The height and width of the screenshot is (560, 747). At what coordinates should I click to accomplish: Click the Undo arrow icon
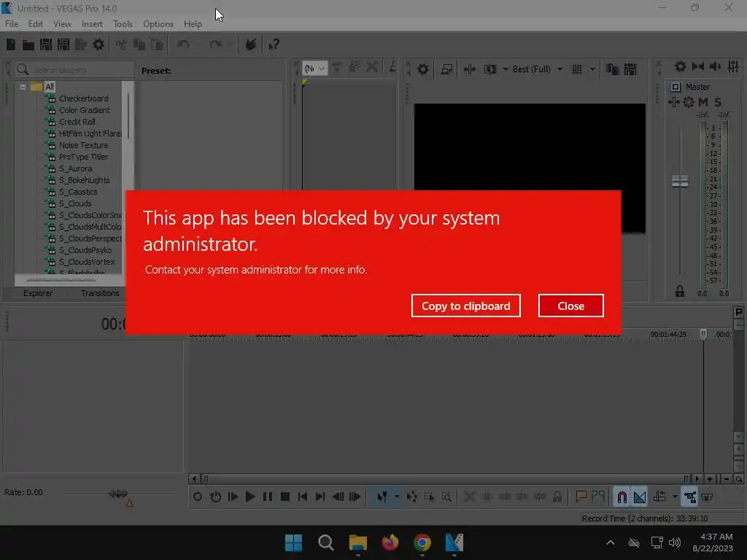[x=183, y=44]
